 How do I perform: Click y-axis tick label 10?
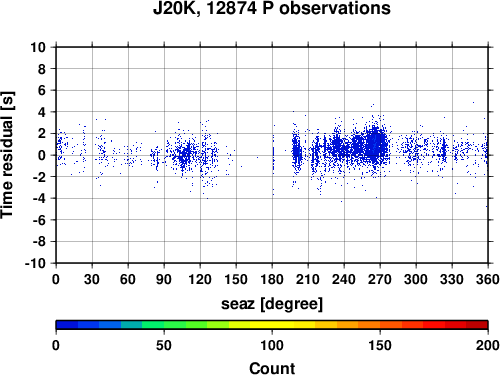pos(38,47)
